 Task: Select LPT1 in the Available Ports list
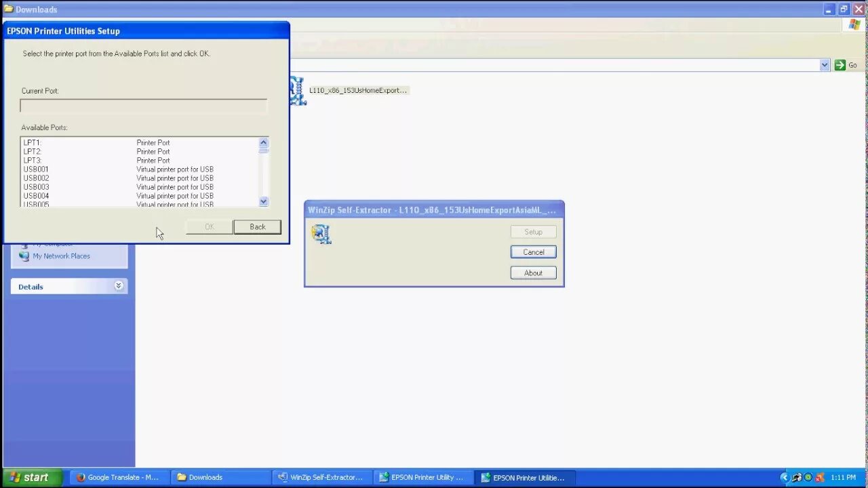pos(140,143)
